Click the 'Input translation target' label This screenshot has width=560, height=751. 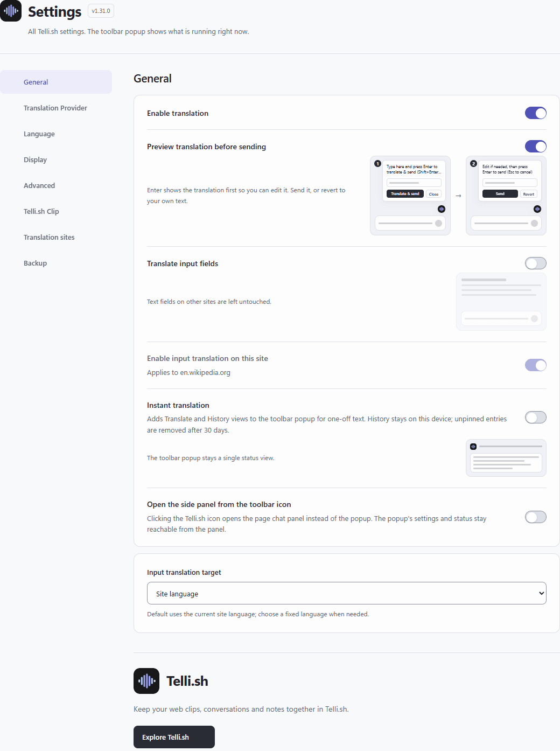tap(184, 572)
